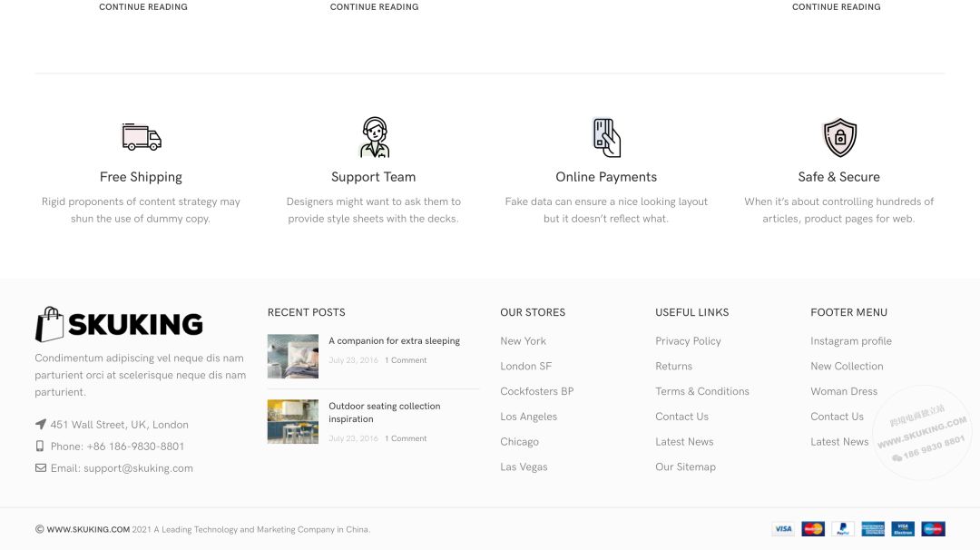Click the 'Support Team' heading
Screen dimensions: 980x550
[x=373, y=177]
